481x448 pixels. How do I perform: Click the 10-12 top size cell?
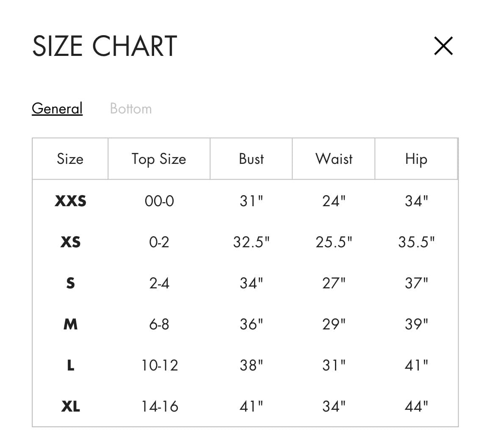click(159, 365)
